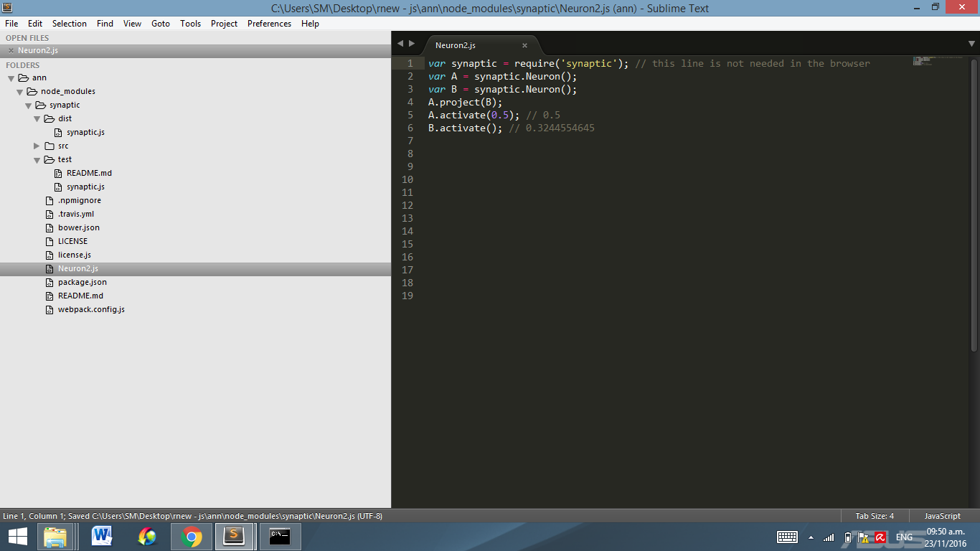Change Tab Size 4 setting
Screen dimensions: 980x551
875,516
